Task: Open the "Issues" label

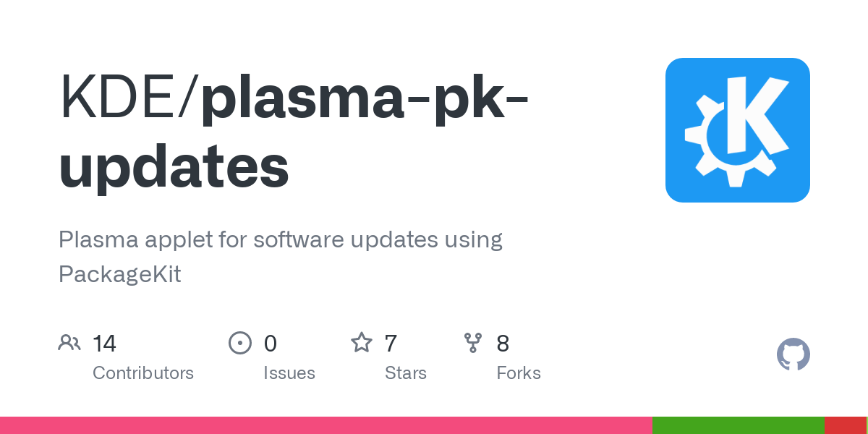Action: click(x=289, y=373)
